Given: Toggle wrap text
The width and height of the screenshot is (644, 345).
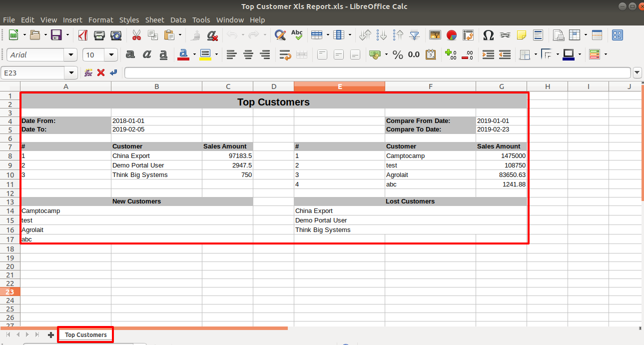Looking at the screenshot, I should tap(285, 54).
